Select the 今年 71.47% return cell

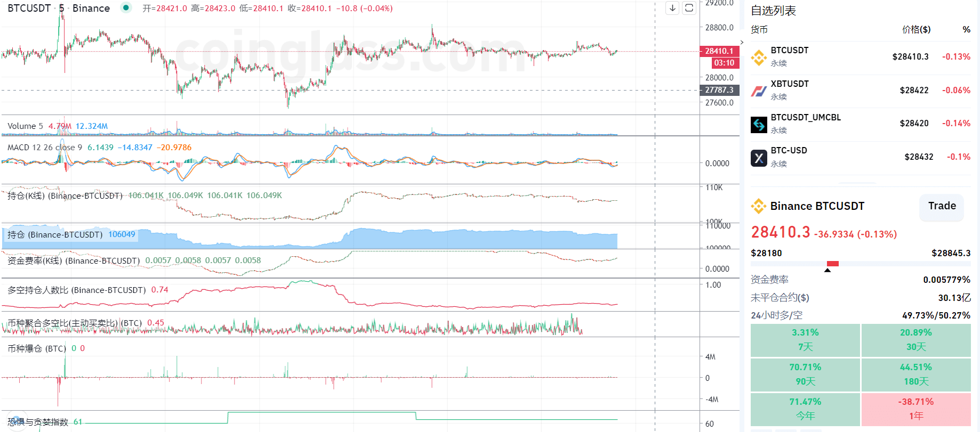click(x=805, y=409)
